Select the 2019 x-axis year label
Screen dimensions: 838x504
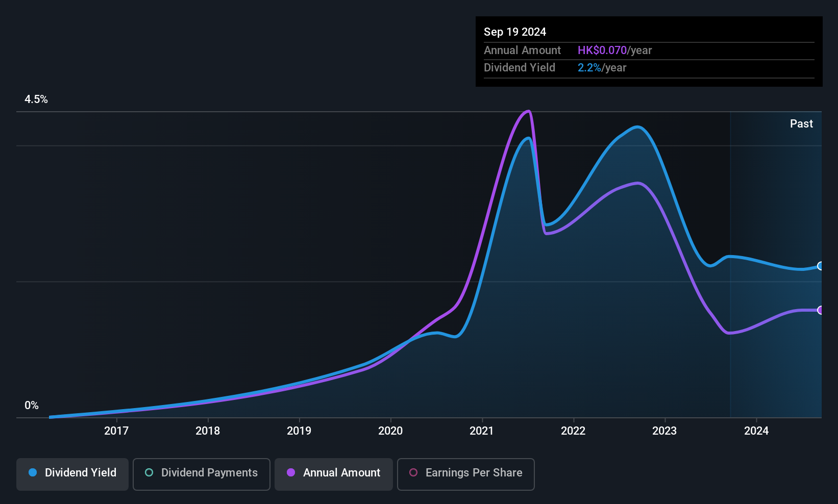299,431
